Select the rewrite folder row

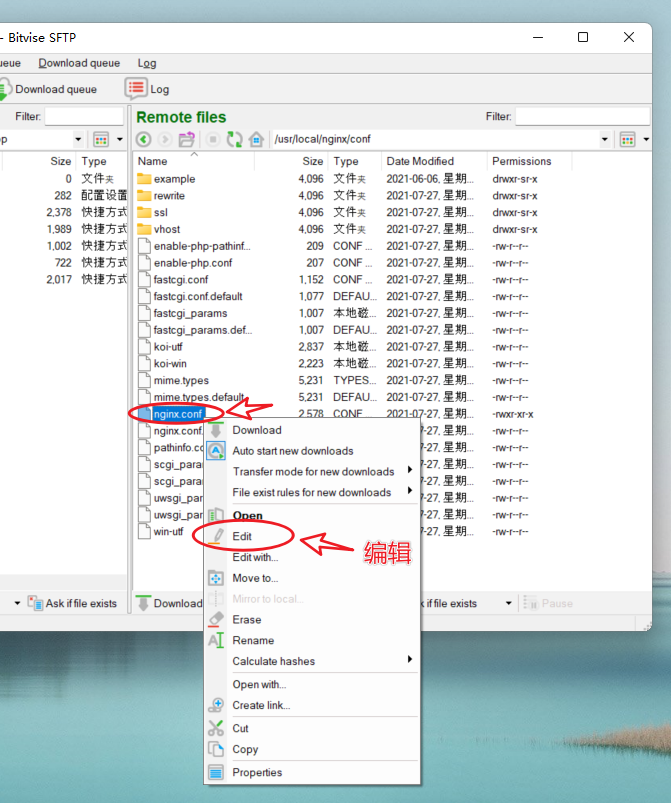pos(169,196)
